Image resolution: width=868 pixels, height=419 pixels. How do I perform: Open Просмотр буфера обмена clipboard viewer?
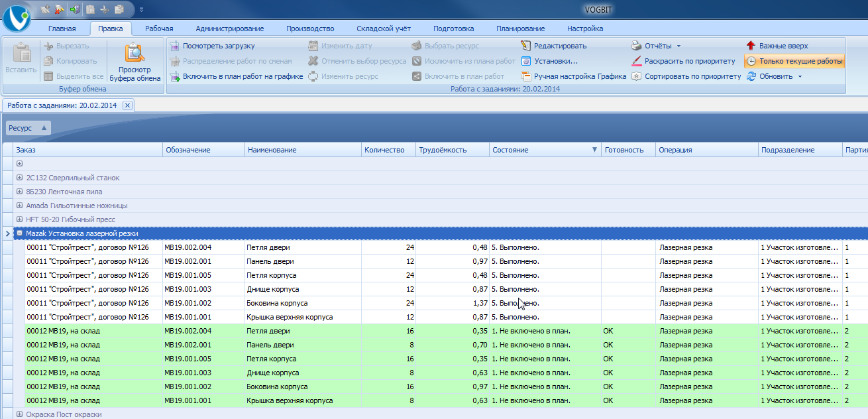point(135,62)
